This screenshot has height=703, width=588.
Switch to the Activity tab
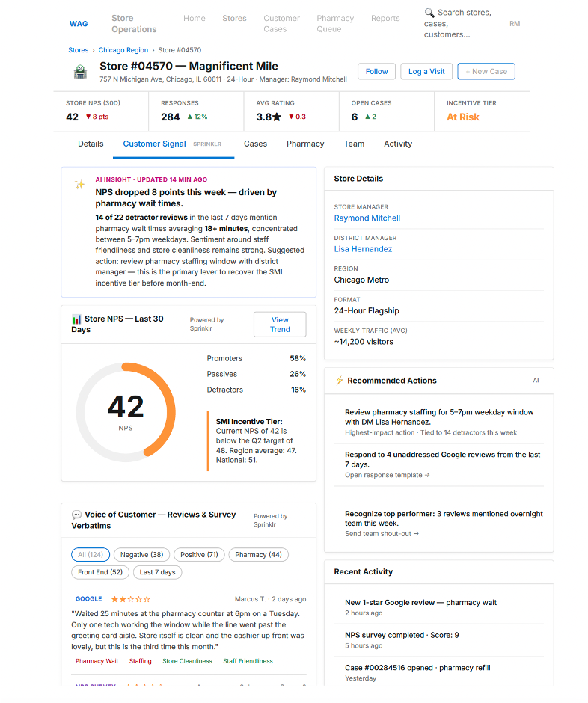tap(398, 144)
